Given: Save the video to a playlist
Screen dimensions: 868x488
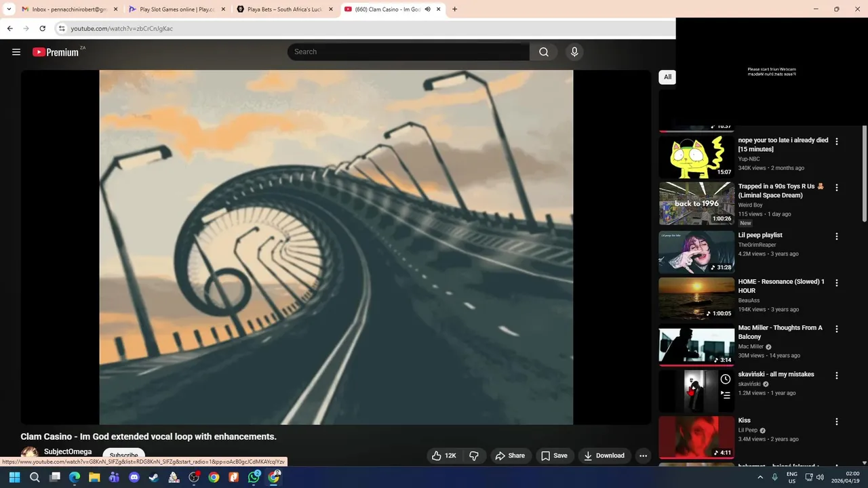Looking at the screenshot, I should coord(554,455).
